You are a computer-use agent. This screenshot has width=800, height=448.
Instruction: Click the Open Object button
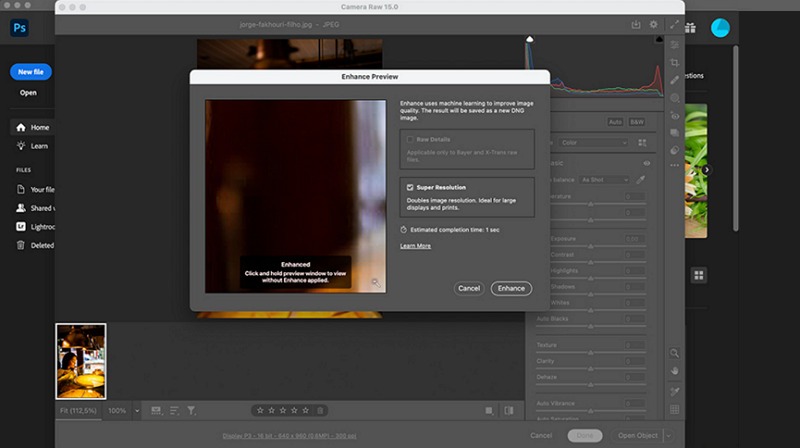(x=638, y=435)
